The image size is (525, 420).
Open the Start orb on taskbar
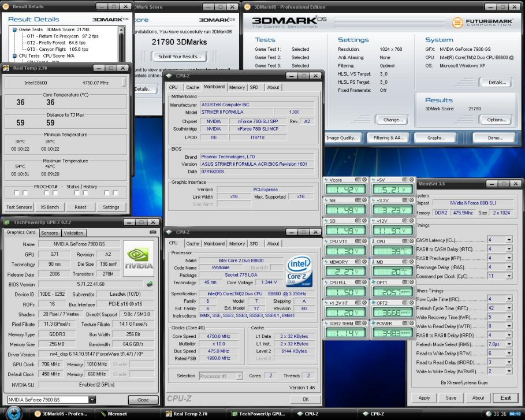point(13,413)
